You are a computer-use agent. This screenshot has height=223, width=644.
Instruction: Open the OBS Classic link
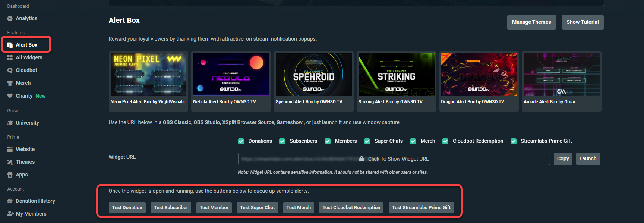click(177, 122)
